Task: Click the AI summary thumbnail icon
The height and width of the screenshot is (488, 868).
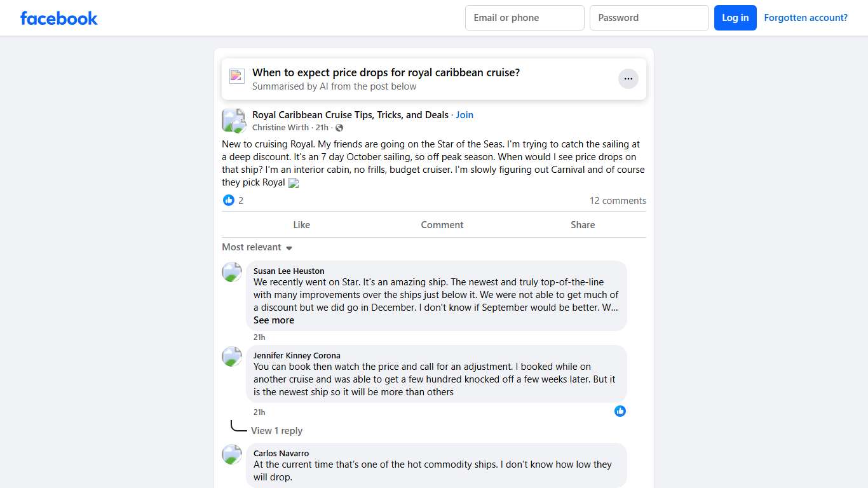Action: [237, 76]
